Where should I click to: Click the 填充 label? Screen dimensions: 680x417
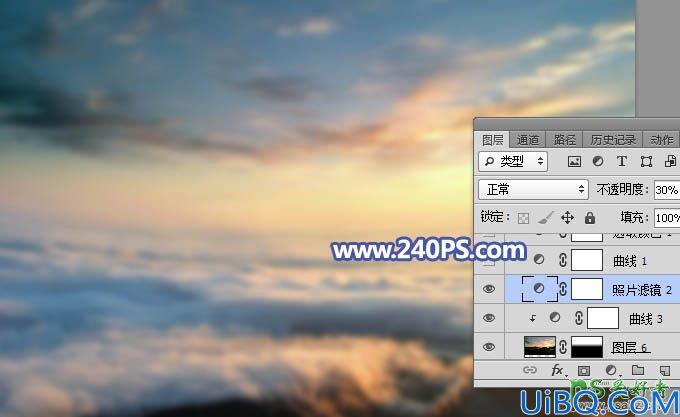[x=632, y=217]
